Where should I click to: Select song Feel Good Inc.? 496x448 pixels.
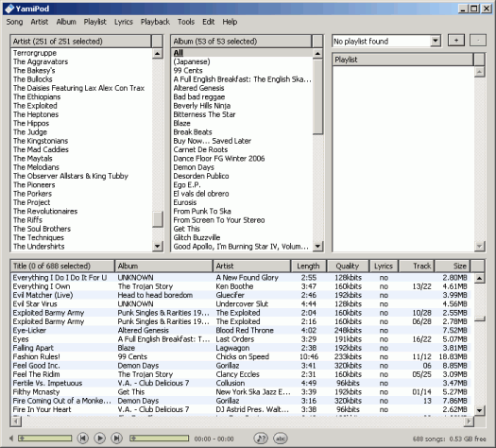241,366
